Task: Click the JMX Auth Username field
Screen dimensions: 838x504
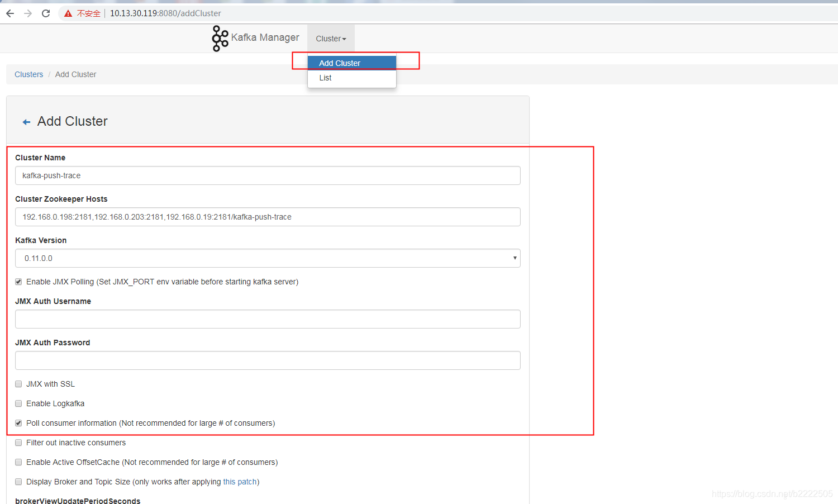Action: 268,319
